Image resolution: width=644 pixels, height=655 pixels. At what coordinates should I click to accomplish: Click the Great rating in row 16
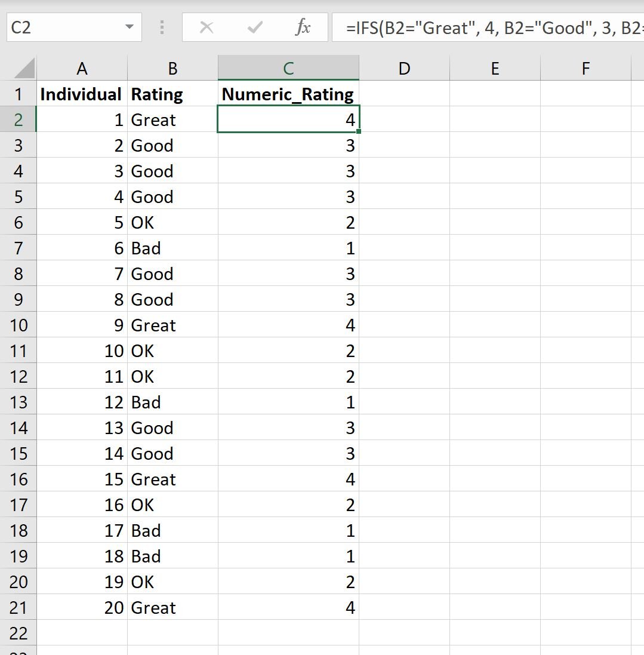tap(172, 479)
